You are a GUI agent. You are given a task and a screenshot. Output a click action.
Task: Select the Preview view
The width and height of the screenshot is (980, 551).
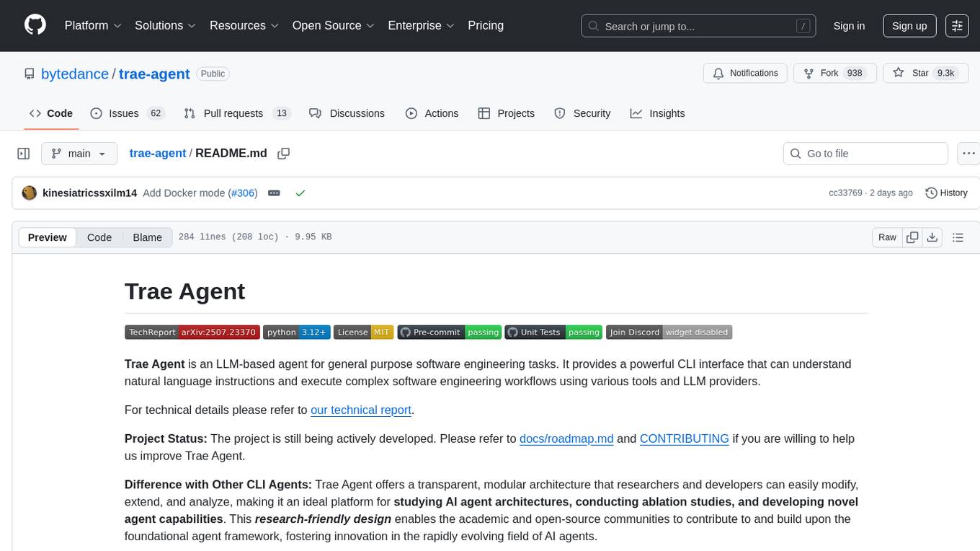point(48,237)
